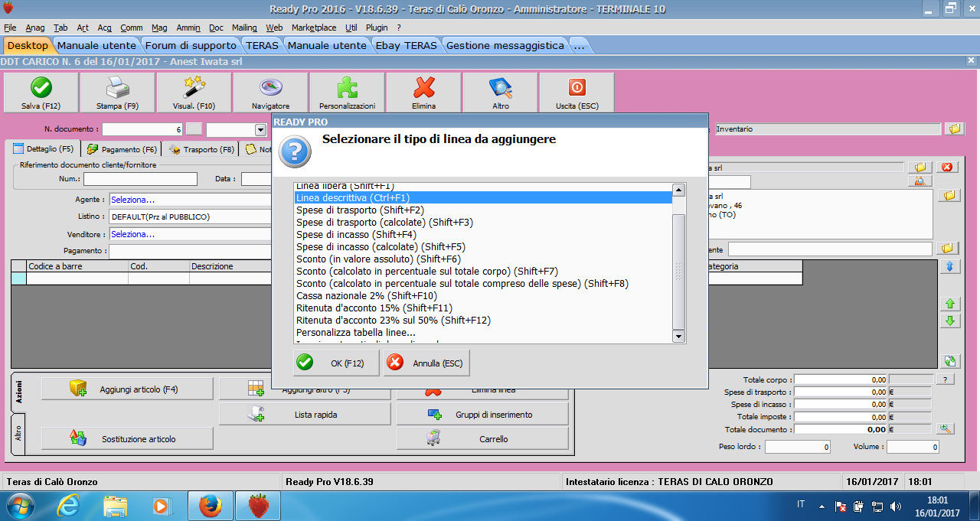Viewport: 980px width, 521px height.
Task: Switch to Gestione messaggistica tab
Action: pos(505,45)
